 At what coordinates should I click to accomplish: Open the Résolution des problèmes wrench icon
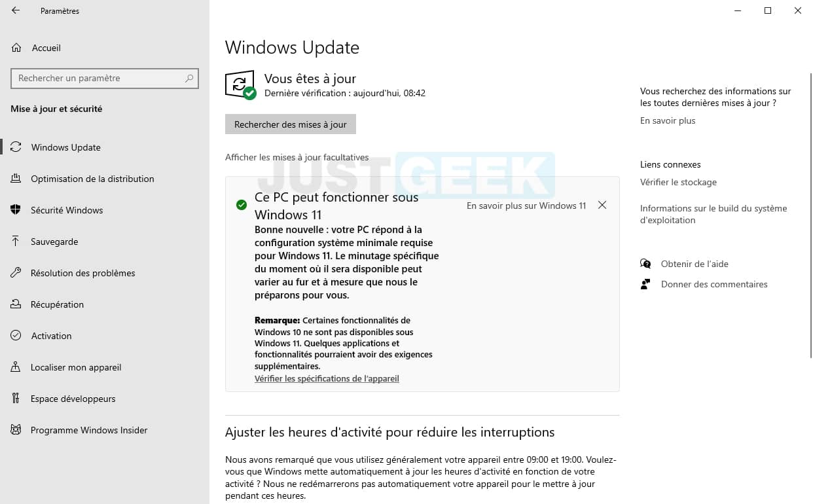coord(16,273)
